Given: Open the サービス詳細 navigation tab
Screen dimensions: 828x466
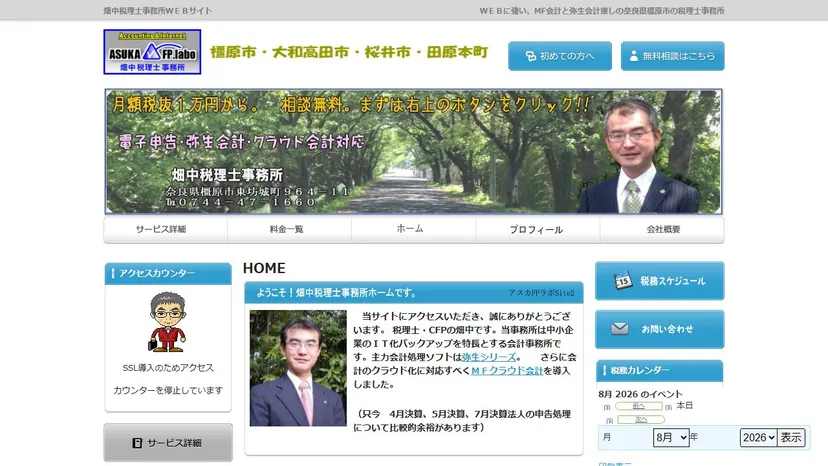Looking at the screenshot, I should pyautogui.click(x=166, y=229).
